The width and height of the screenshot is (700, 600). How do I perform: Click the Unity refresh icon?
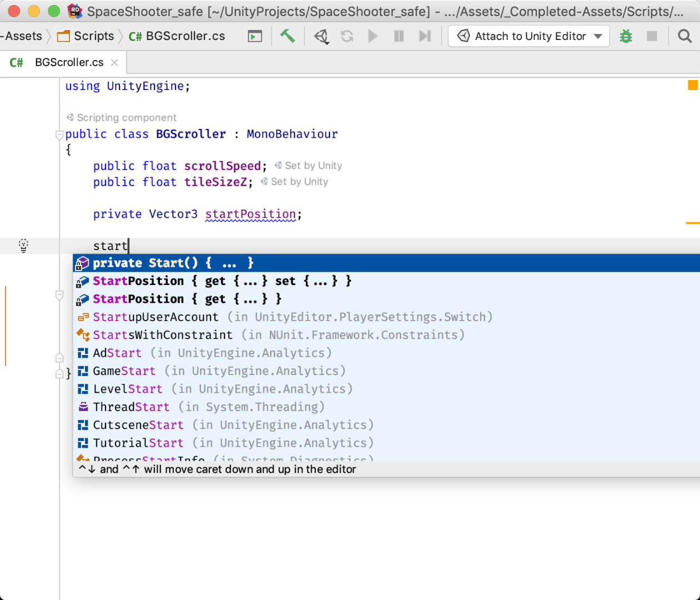point(347,37)
